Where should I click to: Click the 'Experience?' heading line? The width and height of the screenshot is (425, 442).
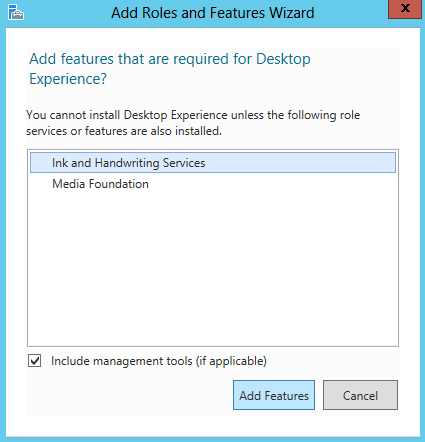tap(68, 79)
